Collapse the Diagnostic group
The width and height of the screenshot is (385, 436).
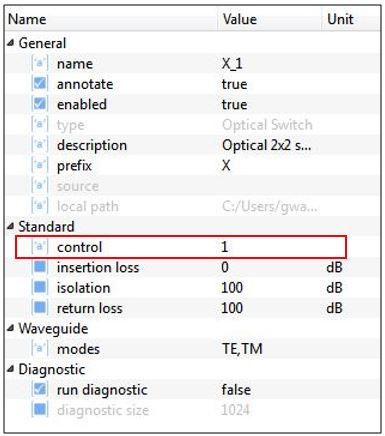pos(11,369)
